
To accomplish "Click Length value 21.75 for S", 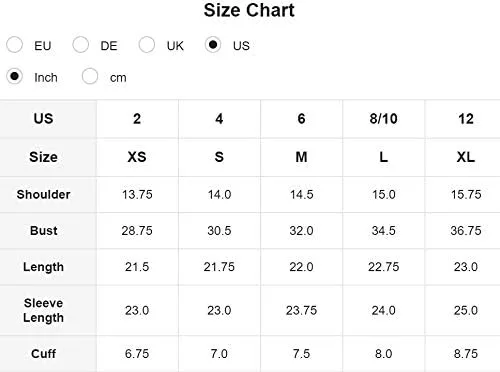I will [x=219, y=267].
